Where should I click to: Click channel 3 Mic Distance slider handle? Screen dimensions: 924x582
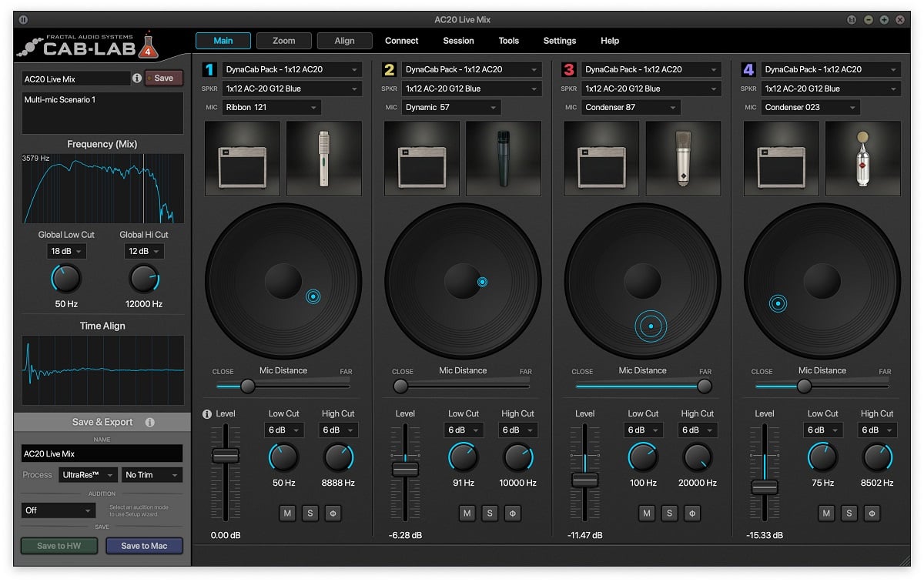point(705,386)
